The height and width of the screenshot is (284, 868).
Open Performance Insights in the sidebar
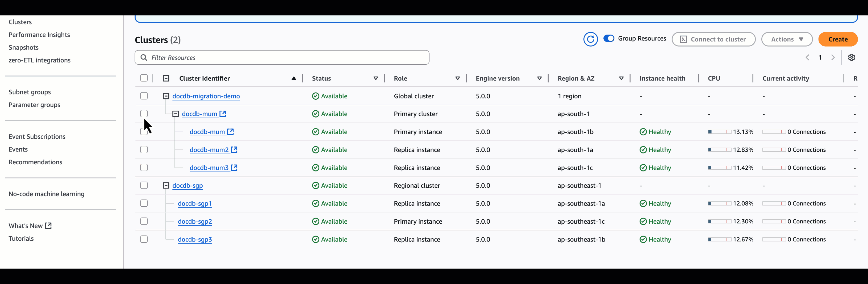pos(39,35)
